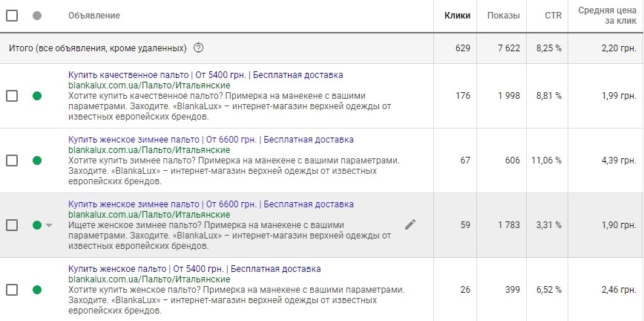Click the Объявление column header
644x321 pixels.
click(94, 16)
